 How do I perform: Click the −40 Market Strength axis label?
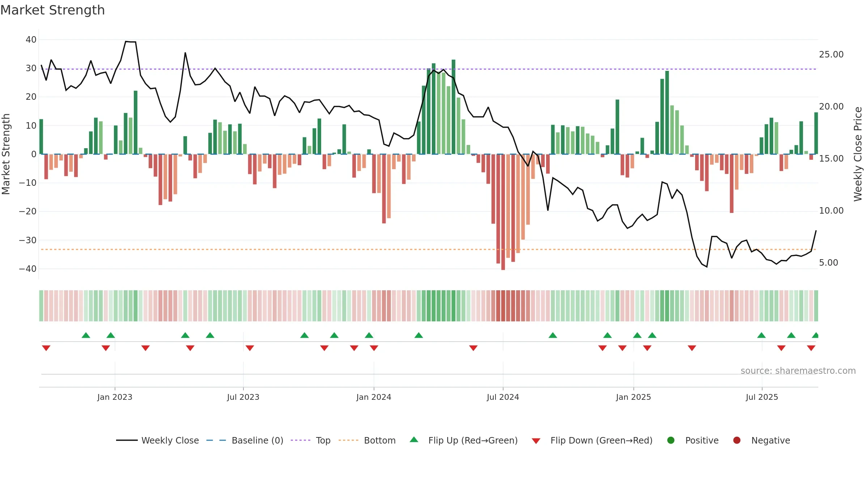pos(28,269)
